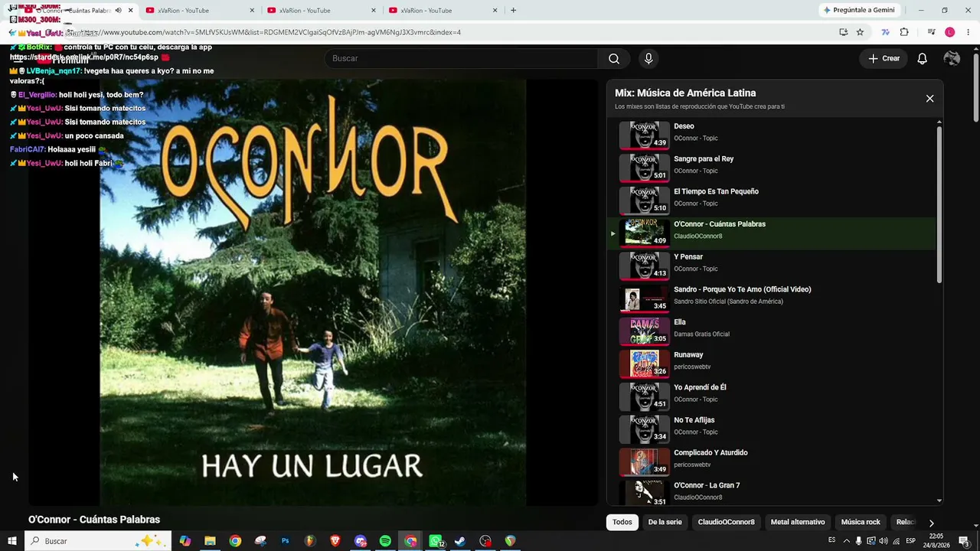
Task: Open the Crear create menu
Action: click(x=884, y=59)
